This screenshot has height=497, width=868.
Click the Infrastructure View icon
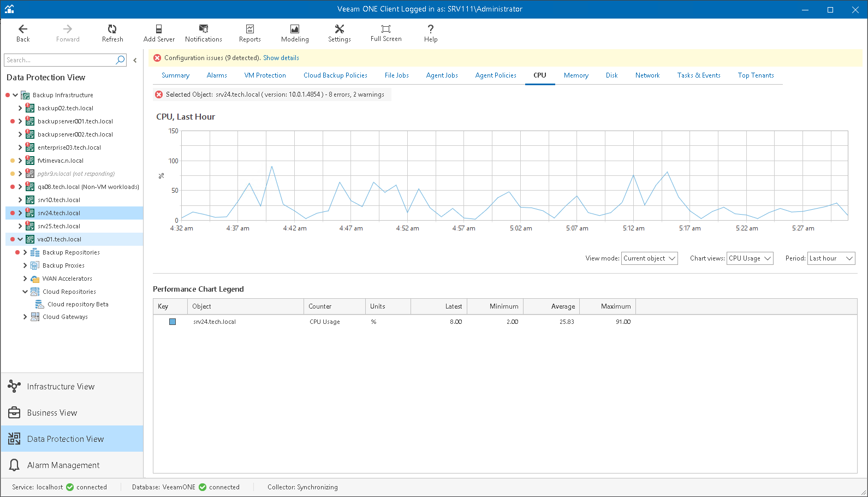click(x=14, y=387)
